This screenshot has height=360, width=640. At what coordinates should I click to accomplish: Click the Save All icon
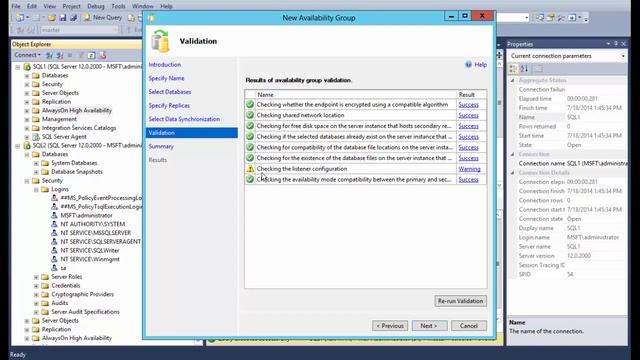pyautogui.click(x=73, y=18)
